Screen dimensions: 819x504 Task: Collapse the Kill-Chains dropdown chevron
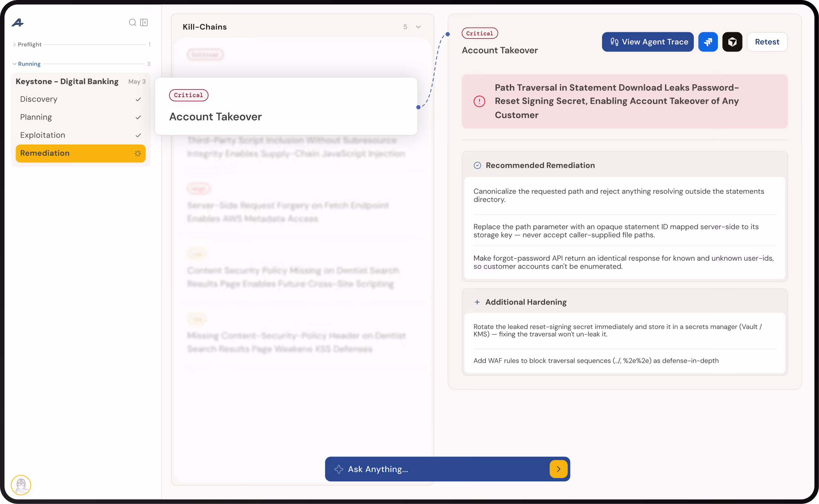click(x=418, y=27)
